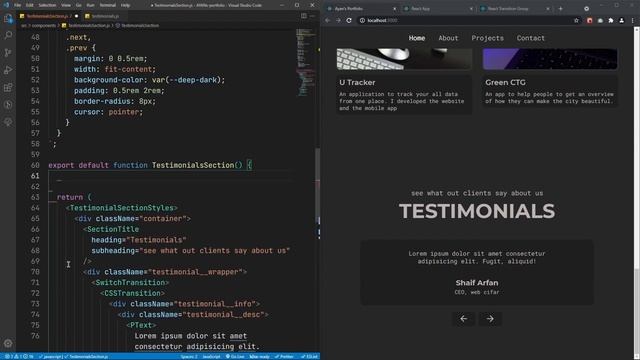
Task: Open the Run menu
Action: point(90,5)
